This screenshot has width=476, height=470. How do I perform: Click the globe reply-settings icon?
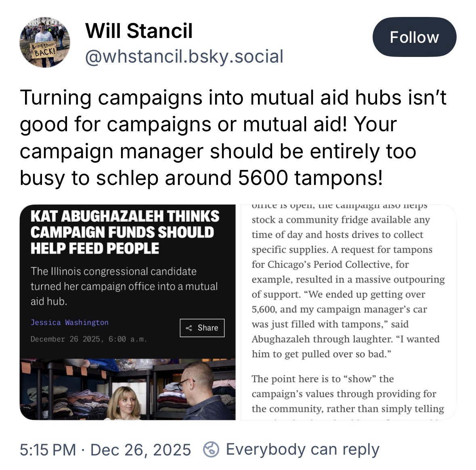pos(211,449)
